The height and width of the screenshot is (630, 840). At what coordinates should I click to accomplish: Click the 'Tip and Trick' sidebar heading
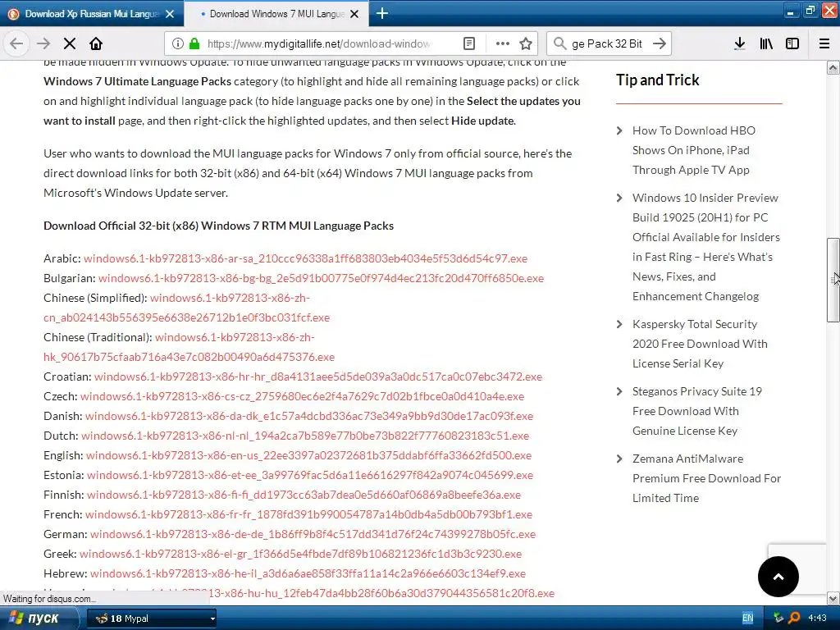click(x=657, y=80)
